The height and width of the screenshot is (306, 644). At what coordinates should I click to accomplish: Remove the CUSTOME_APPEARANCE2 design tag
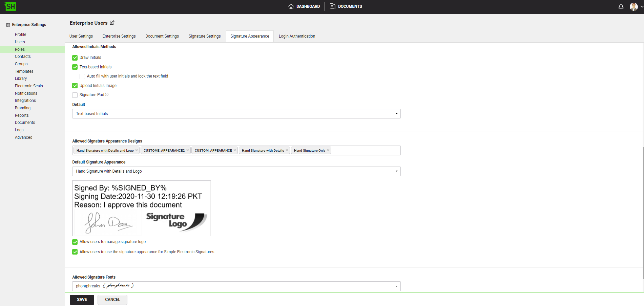(x=187, y=150)
